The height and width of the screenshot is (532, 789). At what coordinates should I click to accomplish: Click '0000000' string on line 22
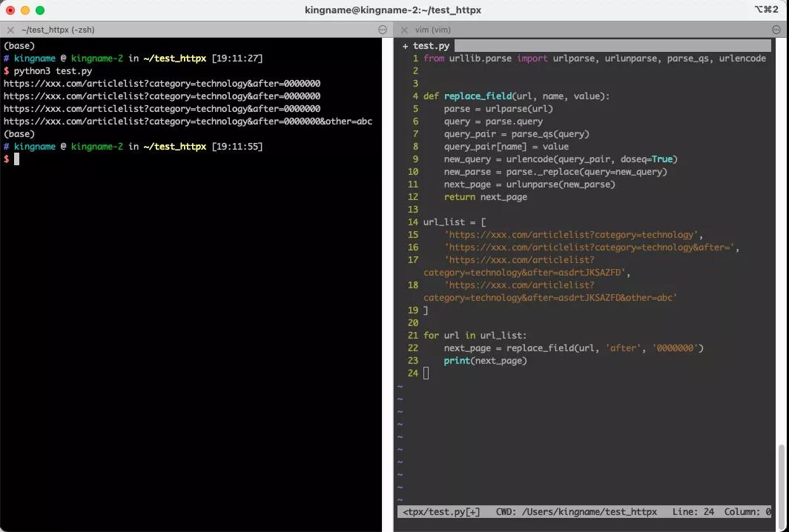point(676,348)
